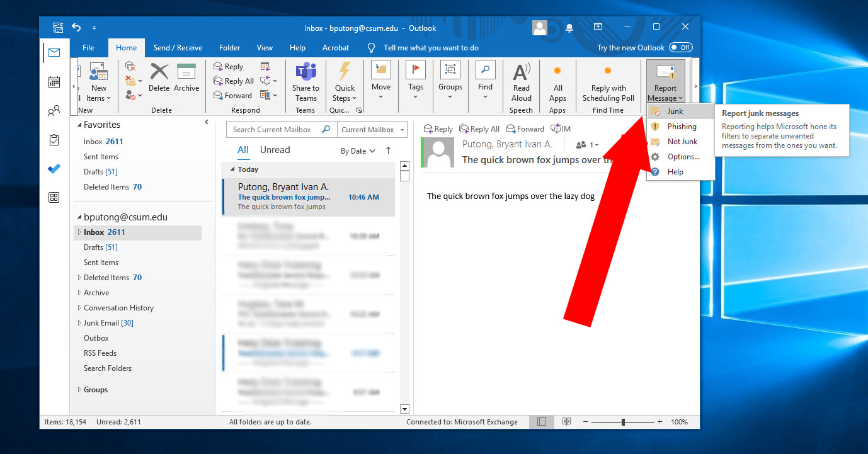Click the search magnifier in the mailbox search box
This screenshot has width=868, height=454.
[x=326, y=130]
